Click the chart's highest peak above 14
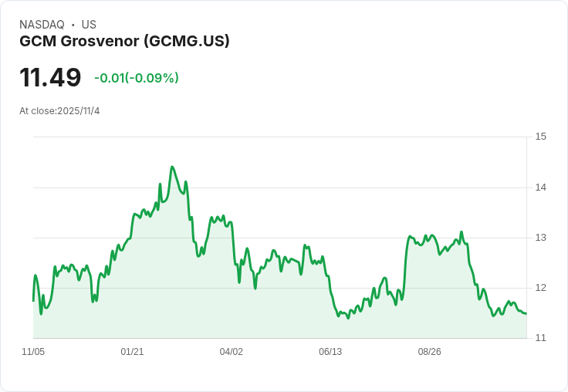Screen dimensions: 568x392 (172, 167)
